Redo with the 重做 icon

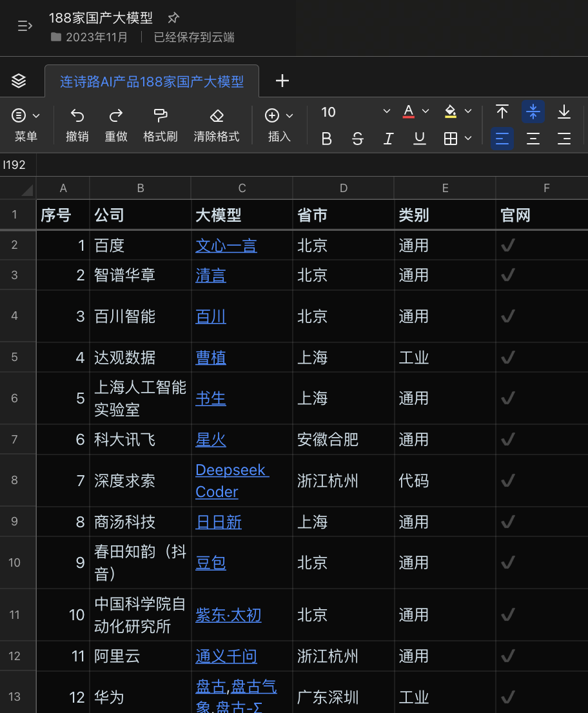(116, 115)
